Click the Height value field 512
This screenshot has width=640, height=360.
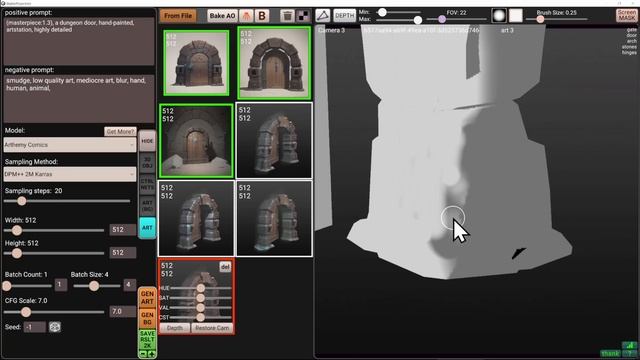pyautogui.click(x=122, y=253)
